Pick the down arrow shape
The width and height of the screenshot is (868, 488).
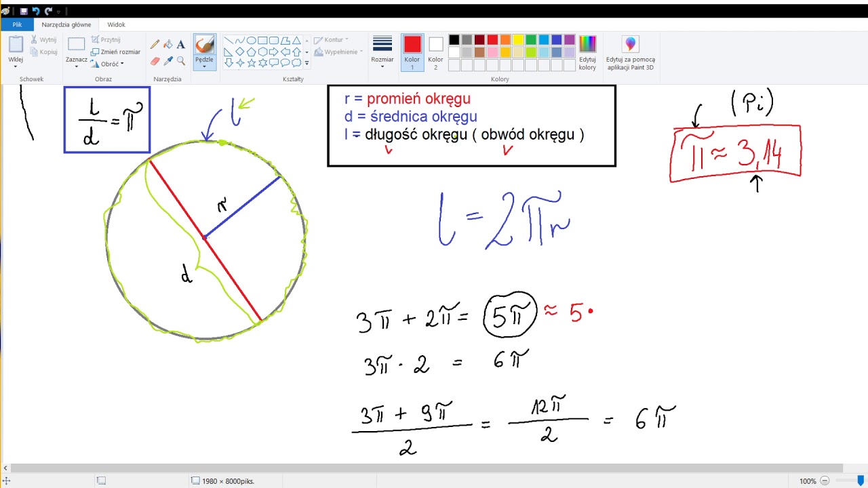[229, 63]
